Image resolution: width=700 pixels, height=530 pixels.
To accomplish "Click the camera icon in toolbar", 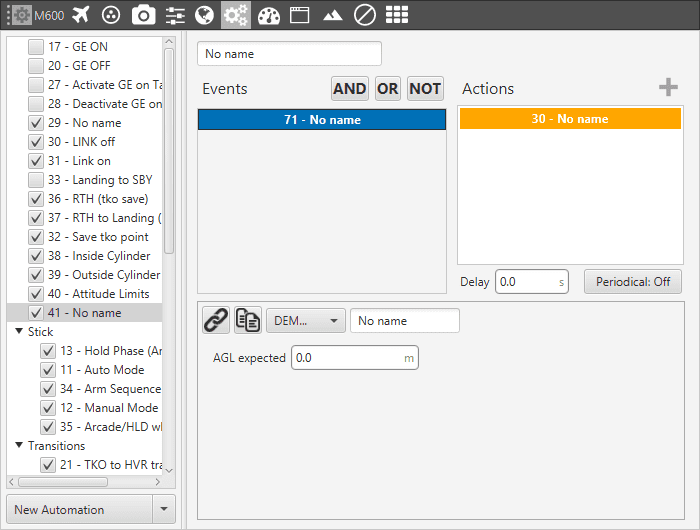I will click(144, 14).
